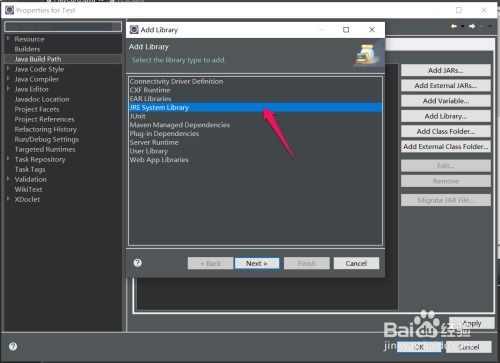Click the Next button

coord(257,263)
